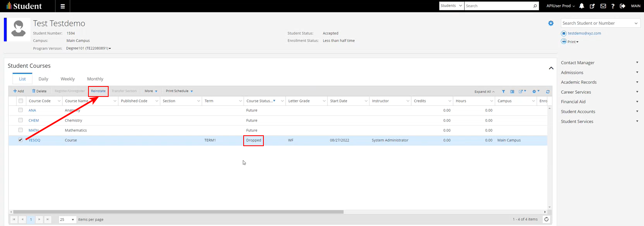Expand the Student Accounts menu
This screenshot has height=226, width=644.
[599, 112]
